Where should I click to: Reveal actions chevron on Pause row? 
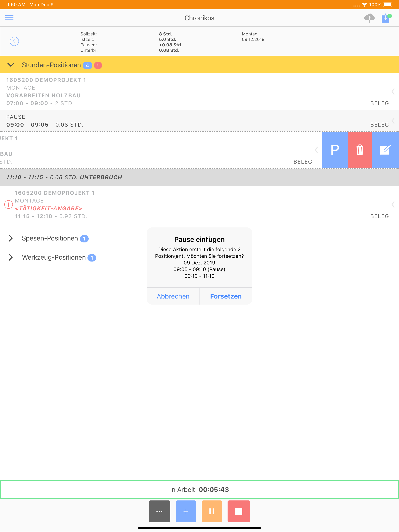(393, 121)
